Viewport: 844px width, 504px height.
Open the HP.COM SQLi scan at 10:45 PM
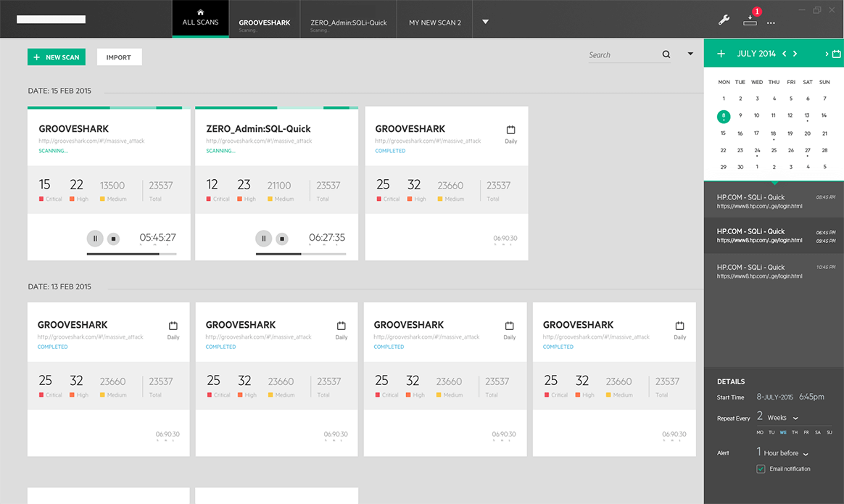(774, 270)
